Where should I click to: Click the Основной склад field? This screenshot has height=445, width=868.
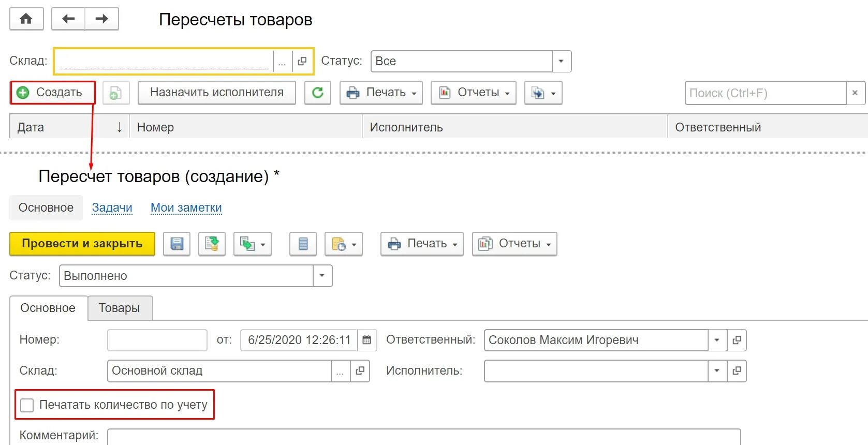[219, 371]
